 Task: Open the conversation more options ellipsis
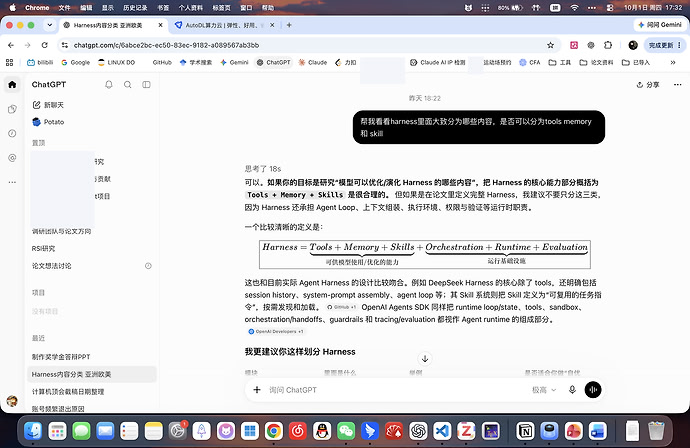pyautogui.click(x=678, y=84)
